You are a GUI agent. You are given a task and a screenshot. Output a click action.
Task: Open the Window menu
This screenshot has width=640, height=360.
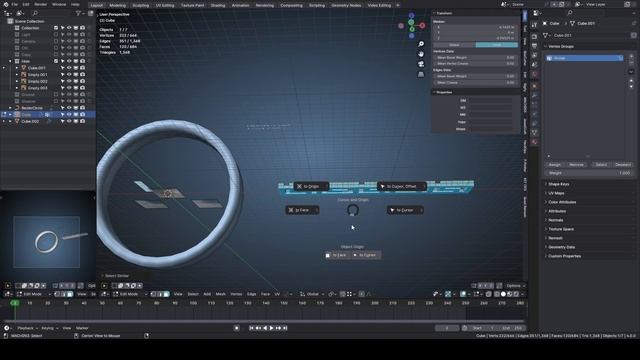(59, 4)
